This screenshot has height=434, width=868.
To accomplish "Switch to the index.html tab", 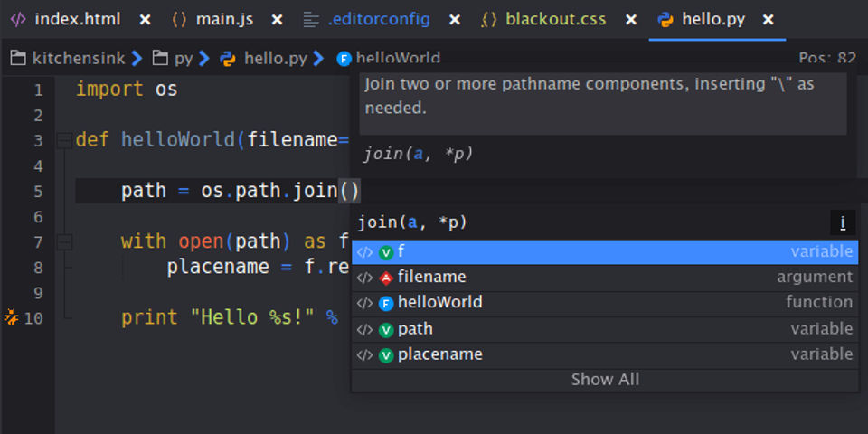I will [x=77, y=19].
